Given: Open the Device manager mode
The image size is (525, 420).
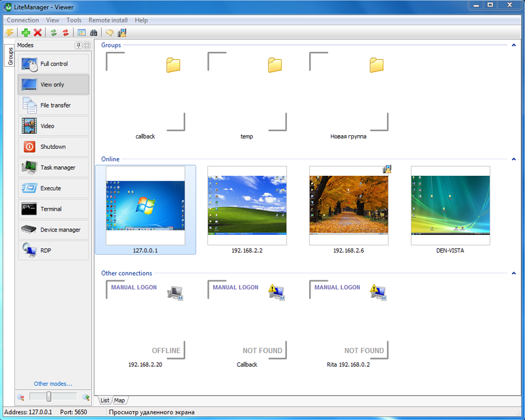Looking at the screenshot, I should click(53, 230).
